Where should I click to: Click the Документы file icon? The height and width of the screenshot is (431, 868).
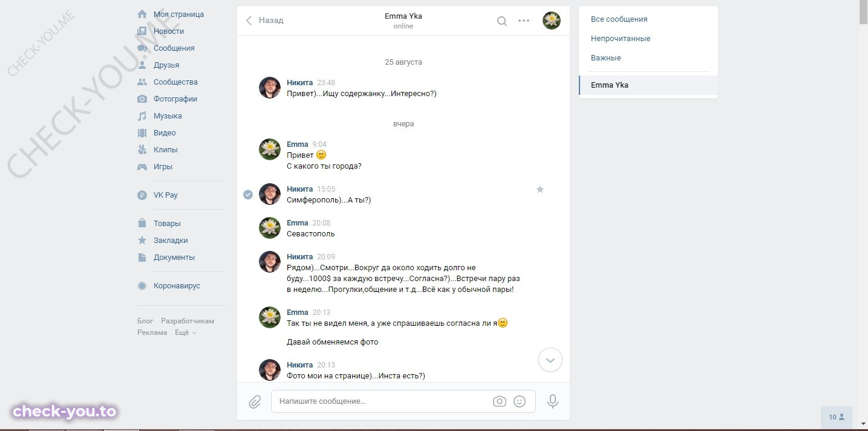coord(142,257)
